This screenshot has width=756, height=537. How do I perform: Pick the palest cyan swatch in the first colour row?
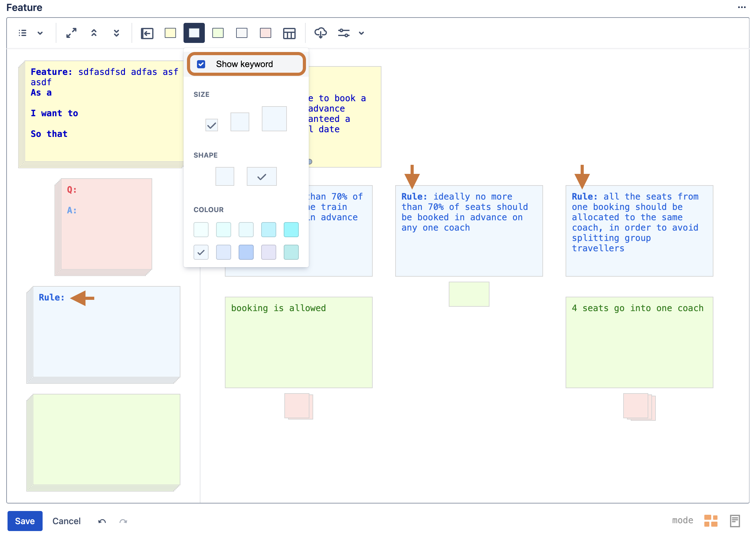point(201,229)
